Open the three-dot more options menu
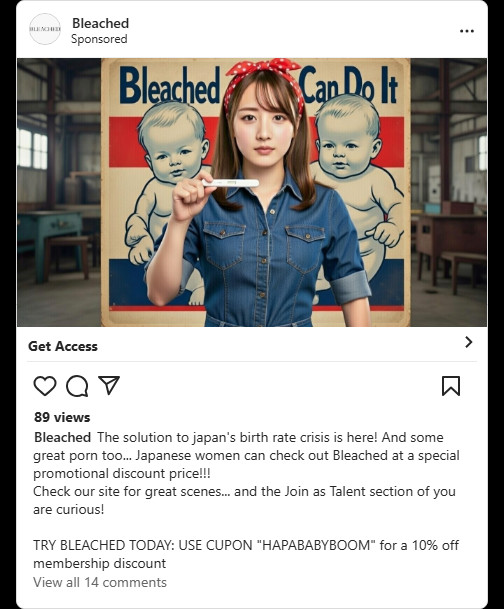The height and width of the screenshot is (609, 504). pyautogui.click(x=467, y=31)
